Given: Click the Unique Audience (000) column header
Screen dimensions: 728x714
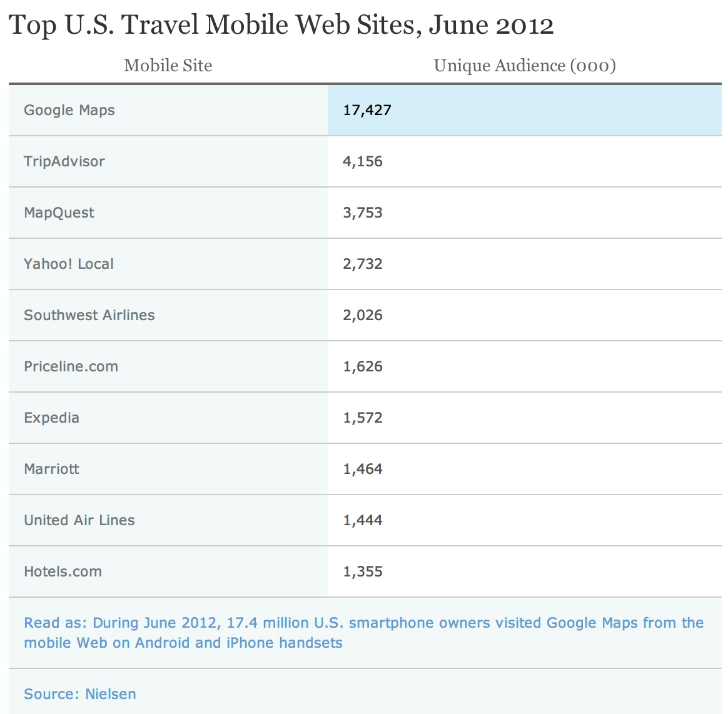Looking at the screenshot, I should point(525,66).
